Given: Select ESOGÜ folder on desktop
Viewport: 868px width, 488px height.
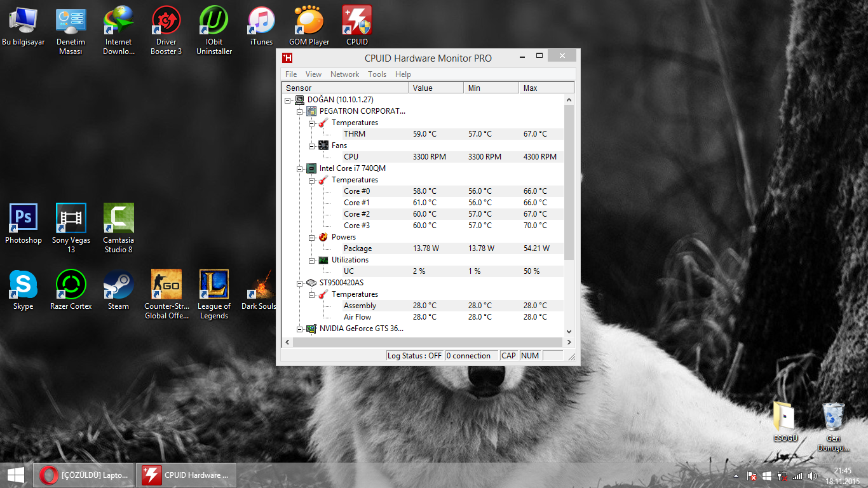Looking at the screenshot, I should coord(785,421).
